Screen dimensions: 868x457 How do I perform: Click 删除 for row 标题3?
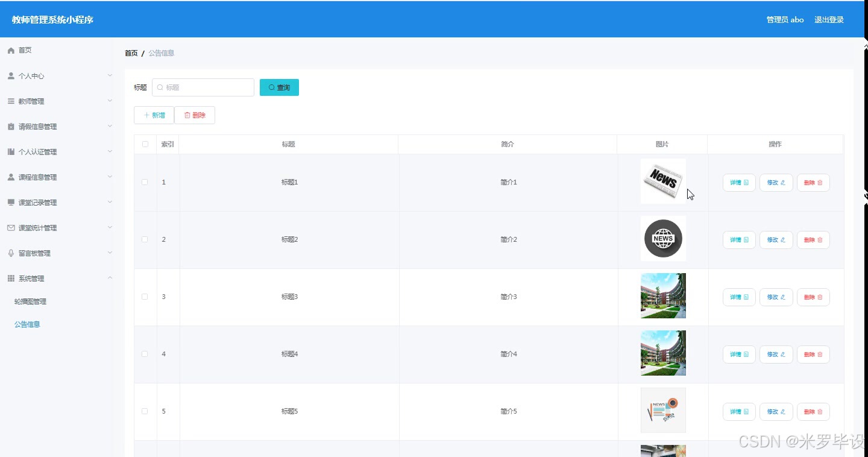point(813,297)
